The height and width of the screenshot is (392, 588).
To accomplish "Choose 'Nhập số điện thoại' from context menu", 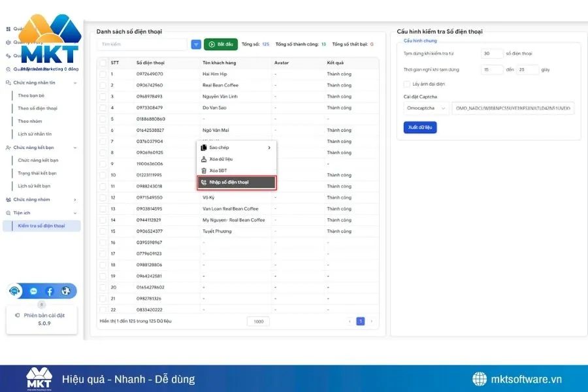I will [x=237, y=182].
